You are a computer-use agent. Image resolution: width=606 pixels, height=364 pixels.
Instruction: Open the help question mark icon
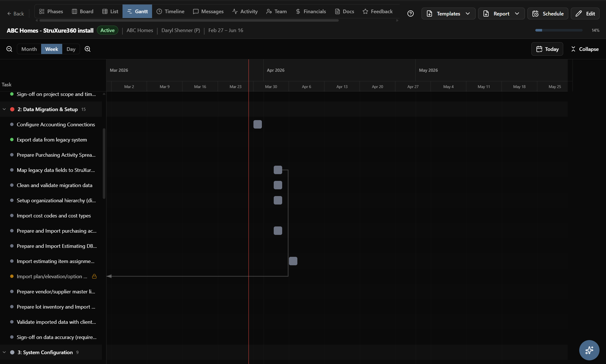411,14
